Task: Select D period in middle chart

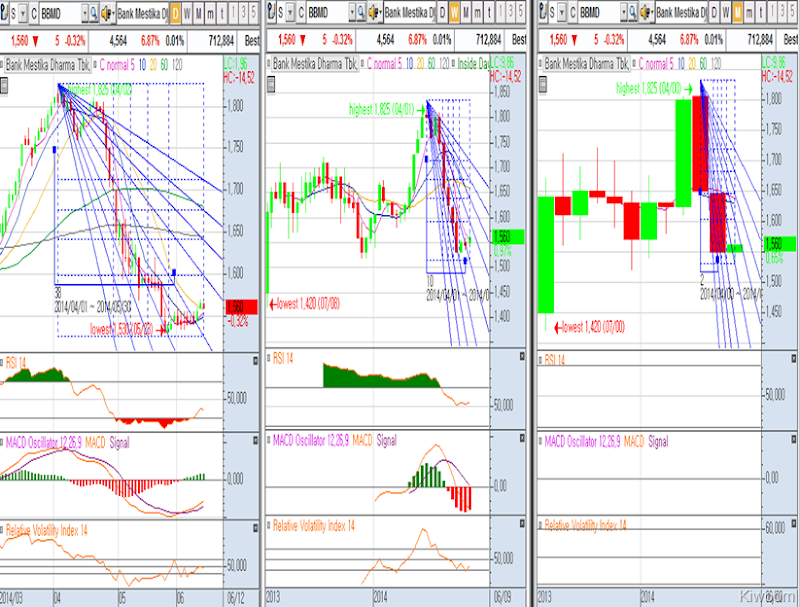Action: [442, 13]
